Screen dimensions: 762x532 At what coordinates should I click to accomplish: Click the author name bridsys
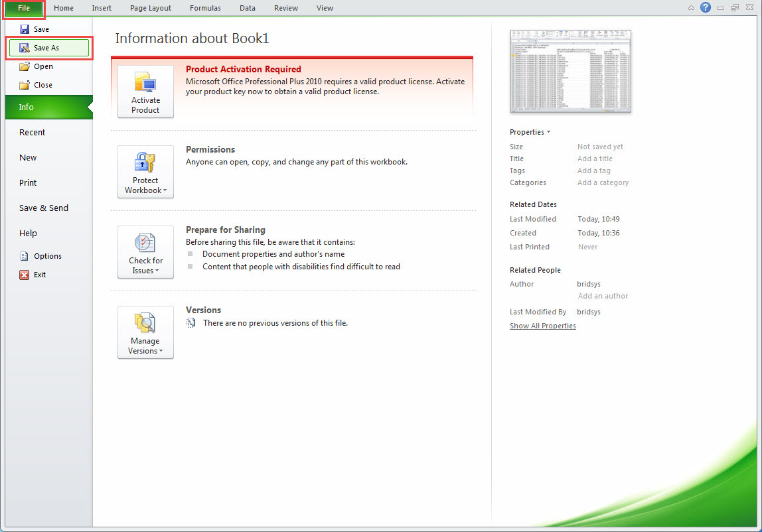coord(589,284)
